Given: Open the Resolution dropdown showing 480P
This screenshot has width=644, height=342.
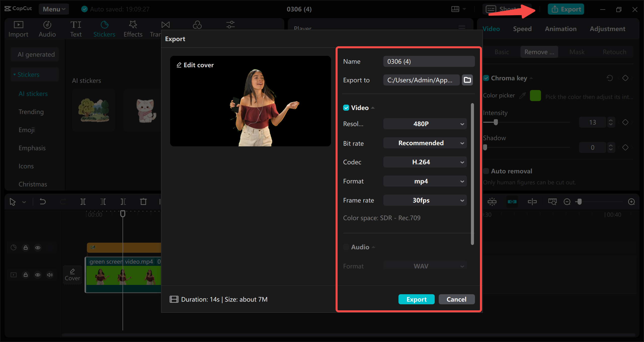Looking at the screenshot, I should point(425,123).
